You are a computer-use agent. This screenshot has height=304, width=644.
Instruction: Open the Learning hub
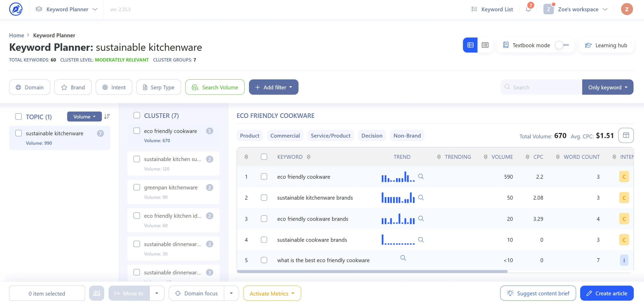606,45
